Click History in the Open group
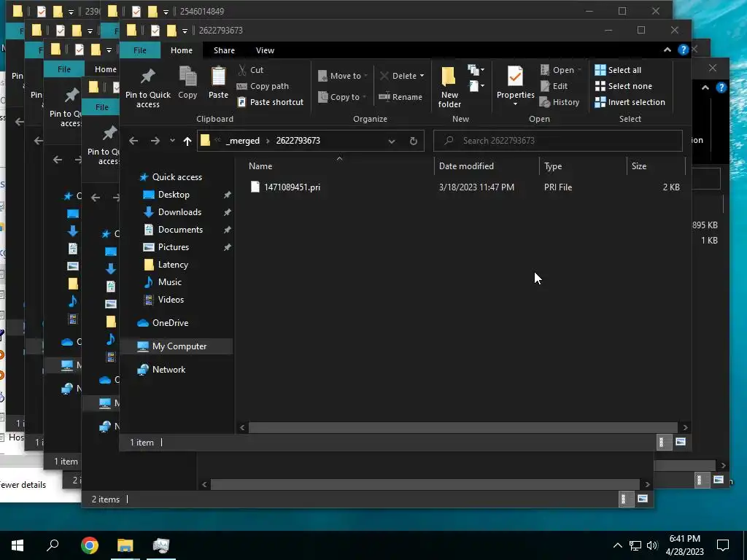 pyautogui.click(x=560, y=102)
